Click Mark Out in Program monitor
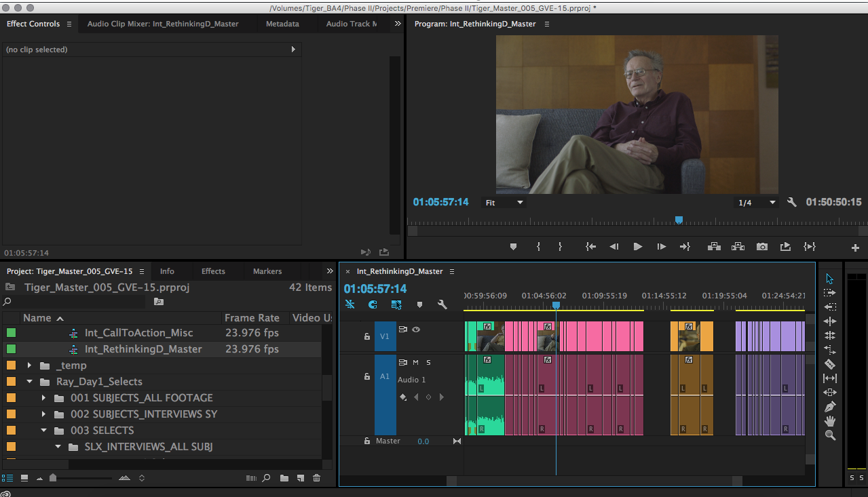 [560, 247]
